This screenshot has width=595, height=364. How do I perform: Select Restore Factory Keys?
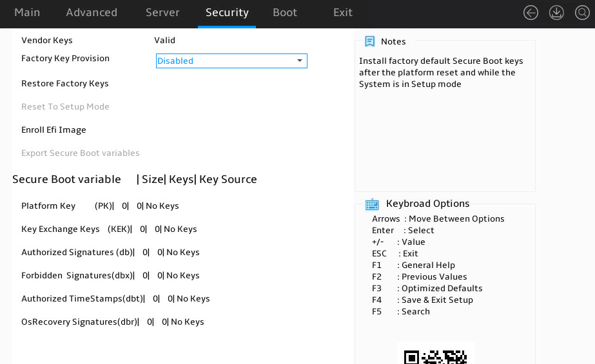click(x=65, y=83)
